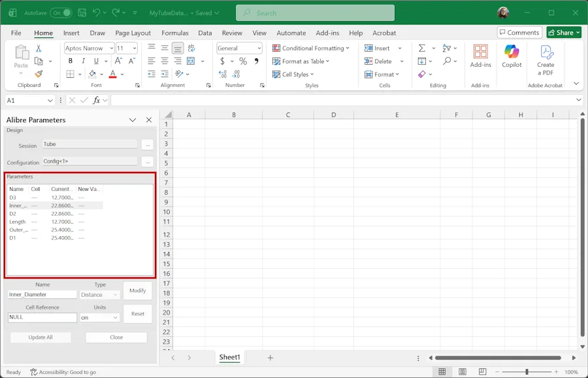The height and width of the screenshot is (378, 588).
Task: Expand the Name Box dropdown
Action: [50, 101]
